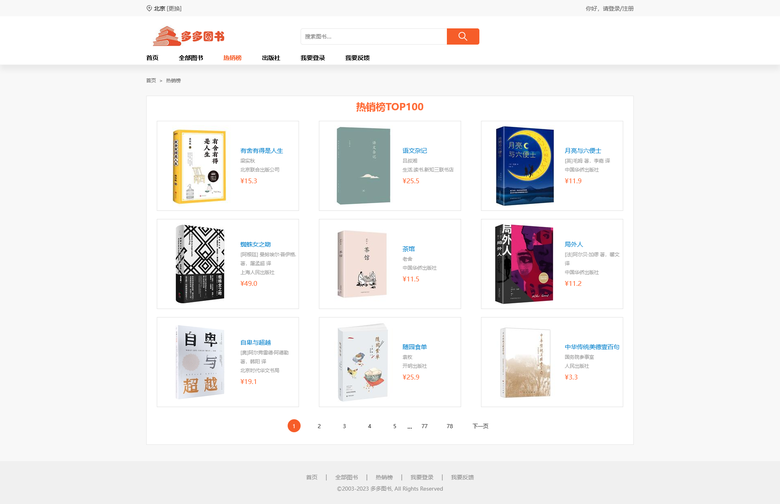
Task: Click the 首页 breadcrumb link
Action: coord(151,81)
